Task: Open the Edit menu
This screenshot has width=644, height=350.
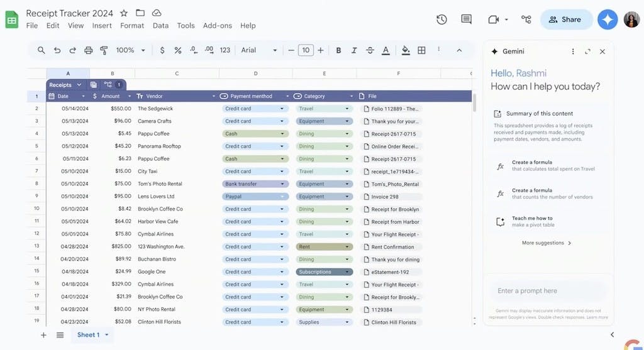Action: 53,25
